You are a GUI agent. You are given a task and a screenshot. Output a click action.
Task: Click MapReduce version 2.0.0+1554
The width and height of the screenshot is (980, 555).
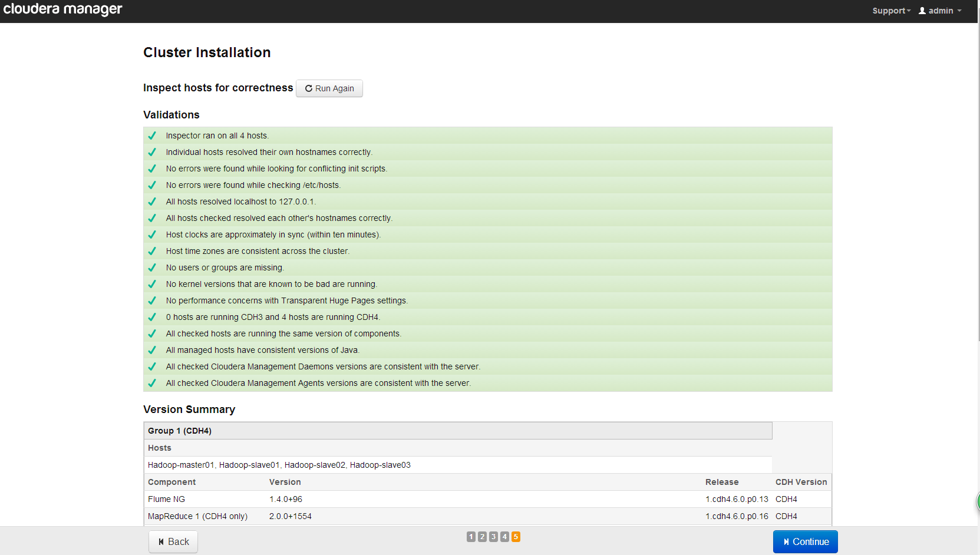click(291, 516)
